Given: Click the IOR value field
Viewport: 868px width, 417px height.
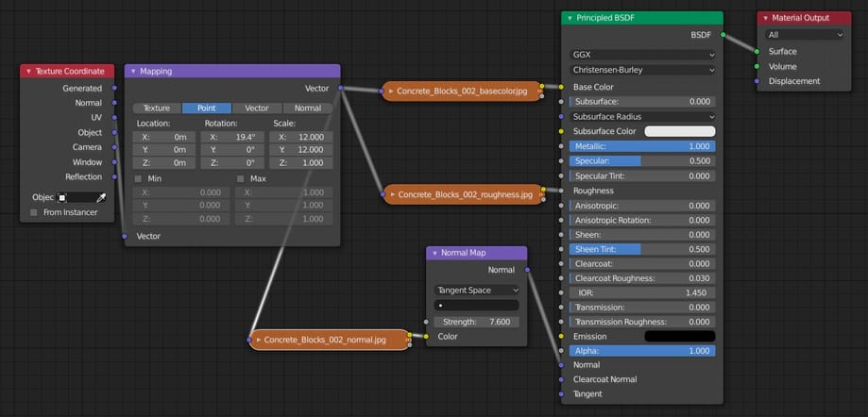Looking at the screenshot, I should tap(642, 292).
